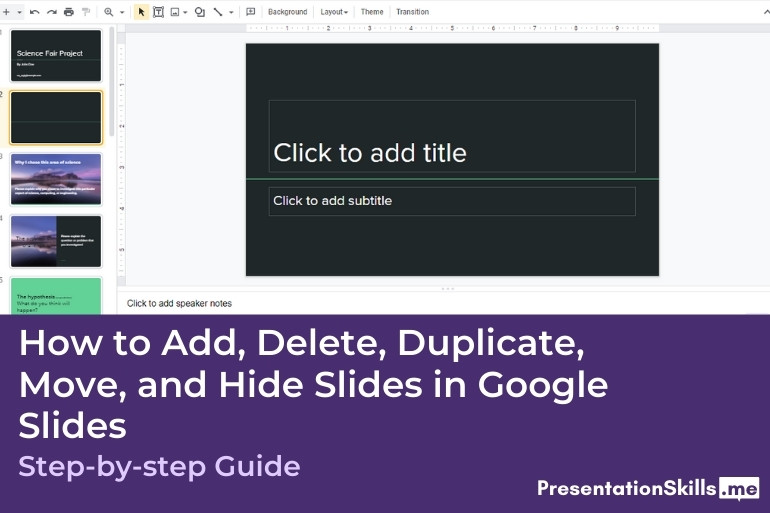Open the Theme panel
Viewport: 770px width, 513px height.
click(x=372, y=12)
